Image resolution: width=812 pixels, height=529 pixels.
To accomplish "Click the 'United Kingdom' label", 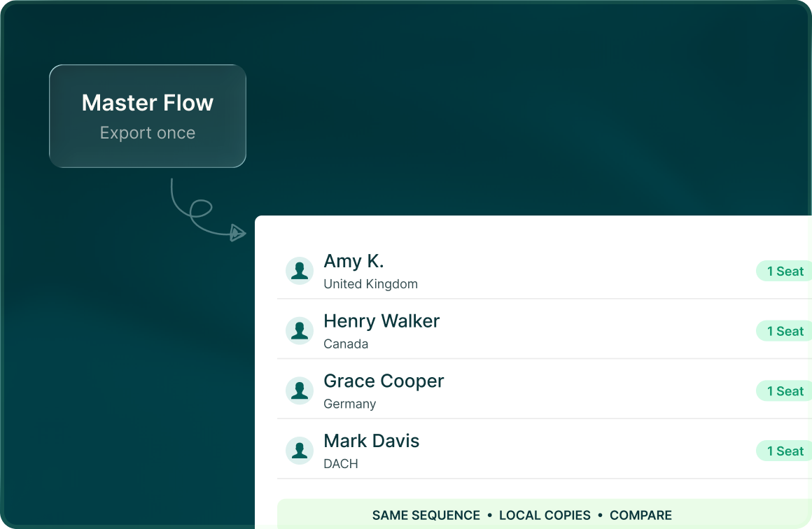I will pyautogui.click(x=371, y=284).
